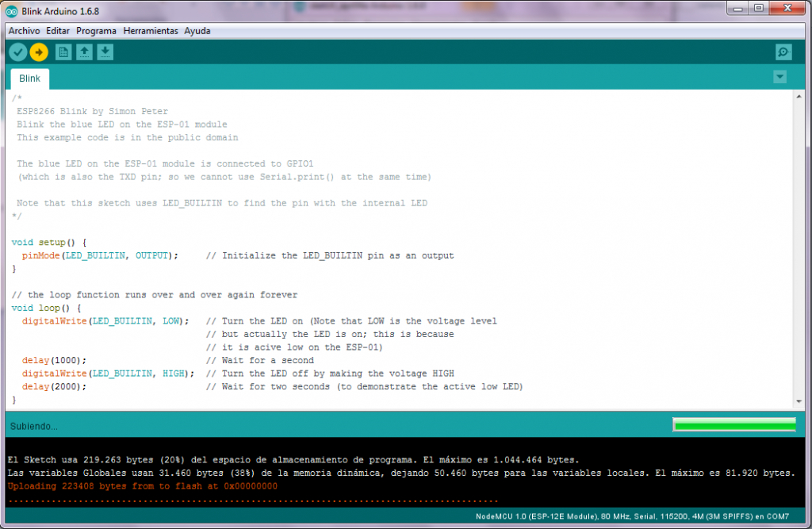Select the Blink sketch tab
The width and height of the screenshot is (812, 529).
[x=29, y=79]
